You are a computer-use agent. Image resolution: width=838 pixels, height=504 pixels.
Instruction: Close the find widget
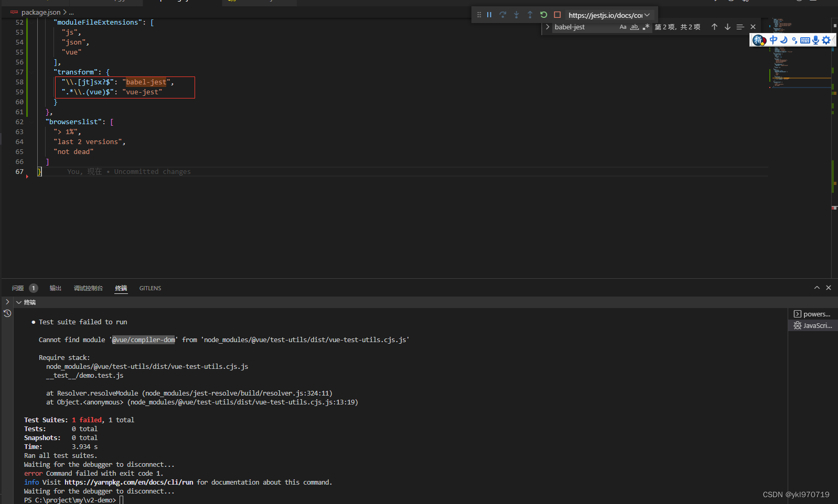tap(753, 27)
